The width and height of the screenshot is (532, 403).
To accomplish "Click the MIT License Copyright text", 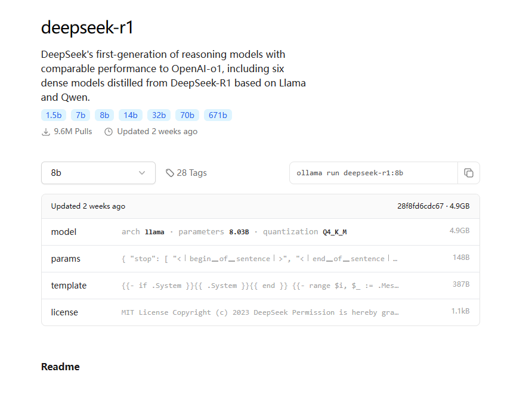I will 260,312.
